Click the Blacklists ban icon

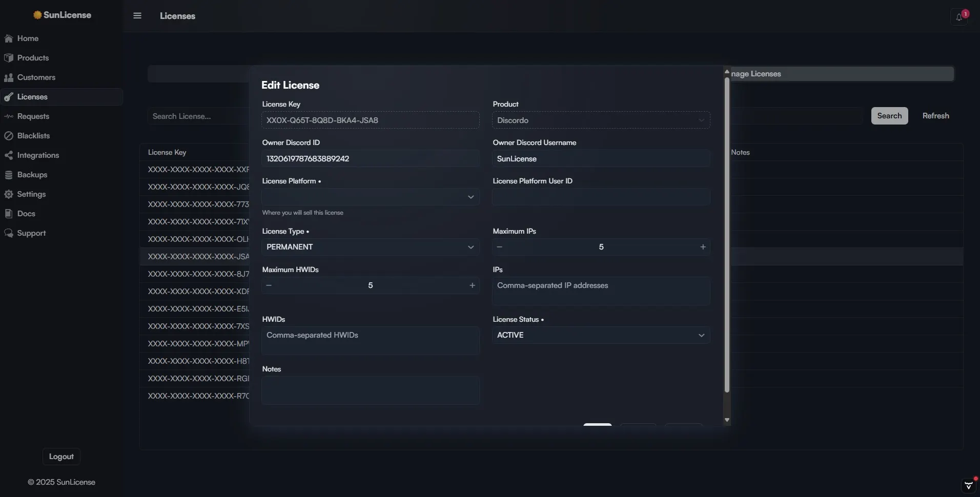9,136
